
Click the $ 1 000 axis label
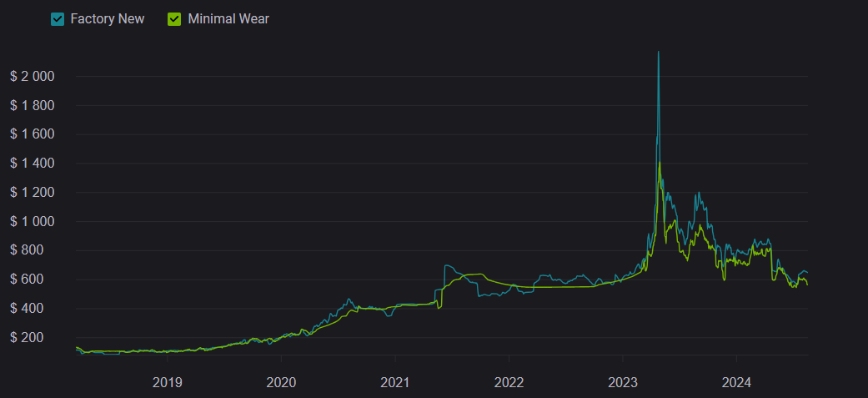click(33, 222)
